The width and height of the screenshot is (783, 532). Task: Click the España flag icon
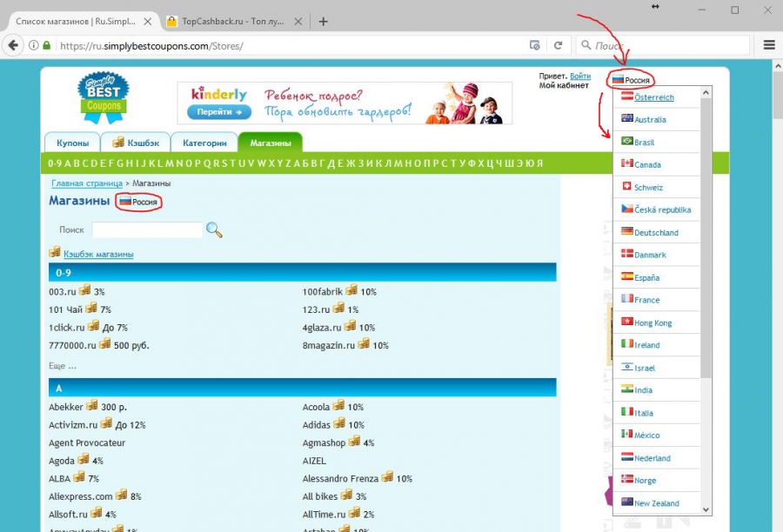pyautogui.click(x=627, y=276)
